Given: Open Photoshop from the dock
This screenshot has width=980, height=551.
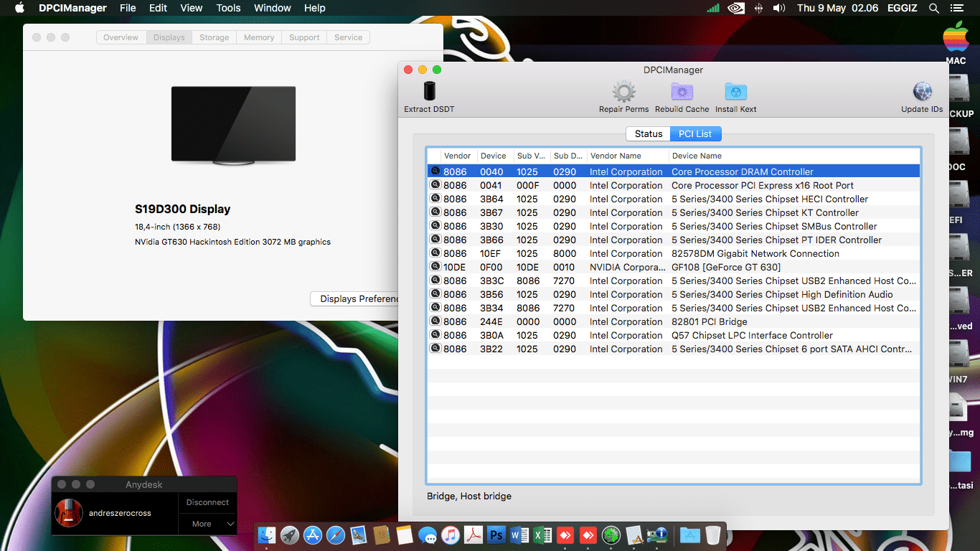Looking at the screenshot, I should pos(496,535).
